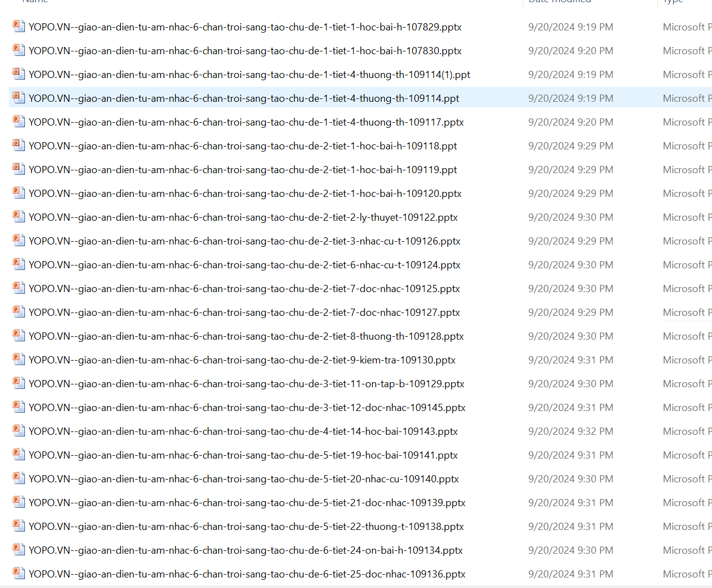Select file name ending tiet-25-doc-nhac-109136.pptx
This screenshot has height=588, width=712.
pos(247,574)
